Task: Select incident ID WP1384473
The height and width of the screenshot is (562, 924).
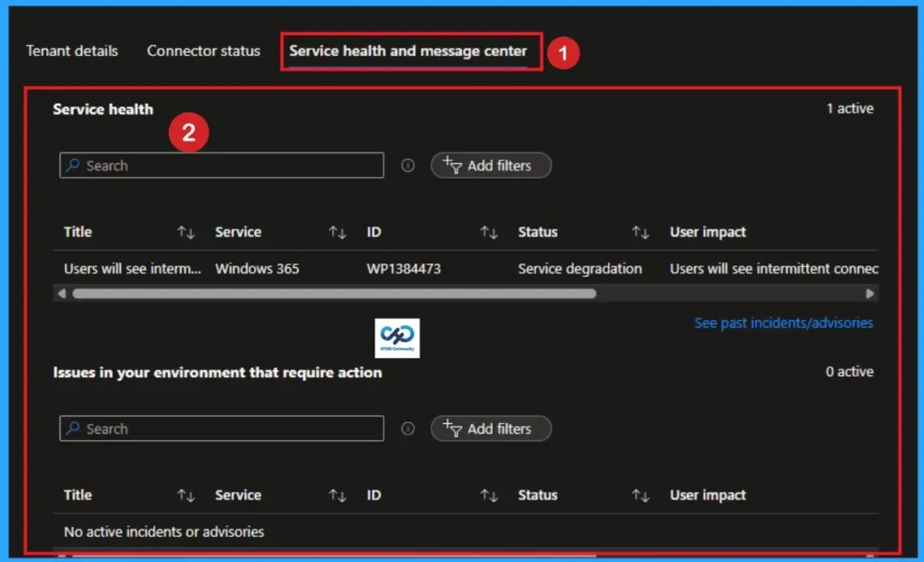Action: point(403,269)
